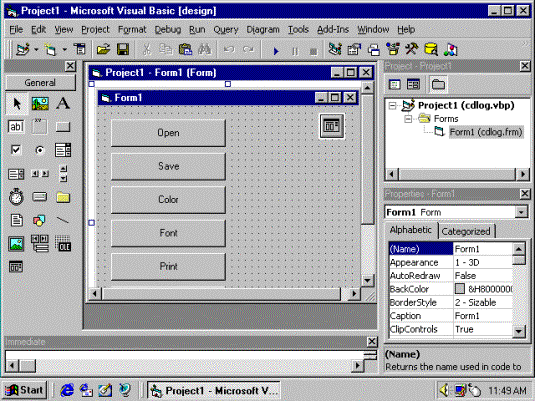Select the Label control tool
The image size is (535, 401).
[63, 103]
